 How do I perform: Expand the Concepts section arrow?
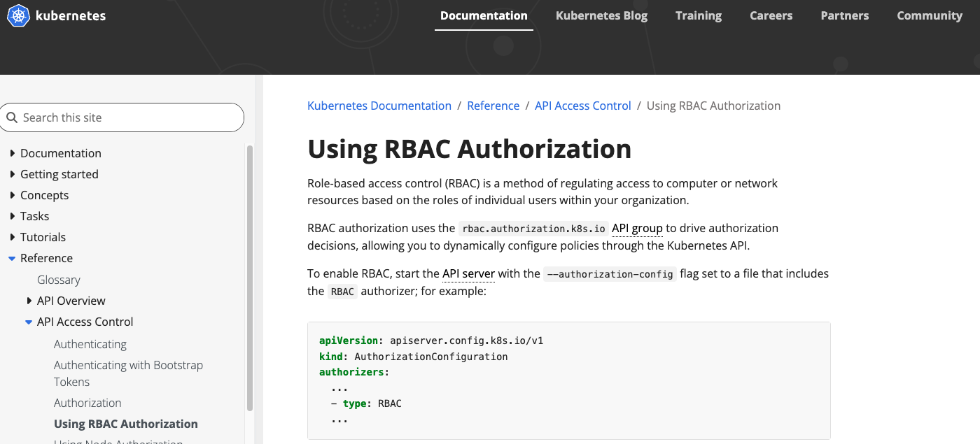click(13, 195)
